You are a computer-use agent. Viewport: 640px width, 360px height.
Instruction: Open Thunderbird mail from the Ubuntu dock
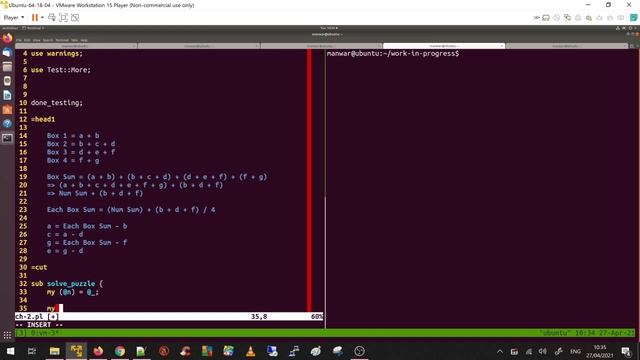pyautogui.click(x=7, y=53)
